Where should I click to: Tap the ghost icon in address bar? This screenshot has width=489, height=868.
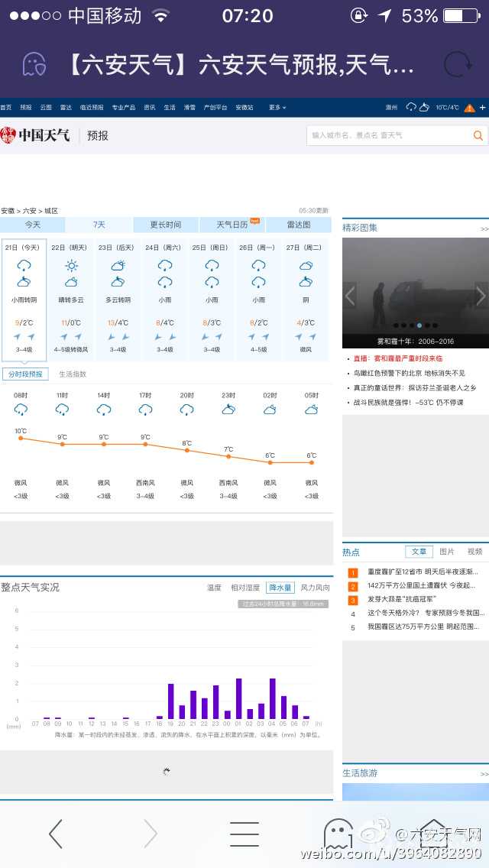click(34, 64)
